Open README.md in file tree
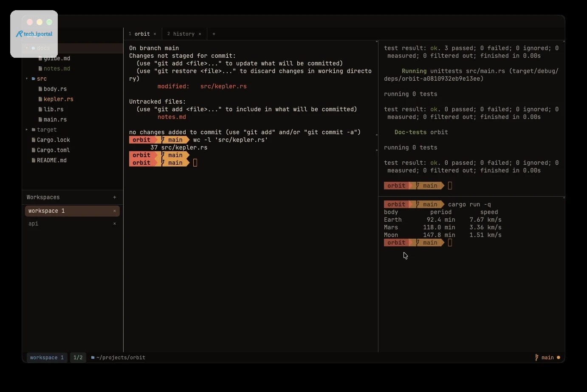This screenshot has width=587, height=392. click(52, 160)
